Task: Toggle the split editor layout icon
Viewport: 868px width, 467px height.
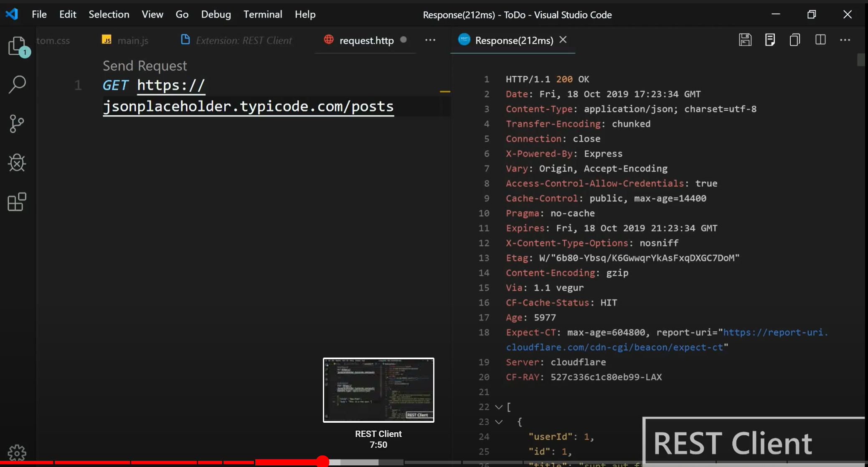Action: [820, 40]
